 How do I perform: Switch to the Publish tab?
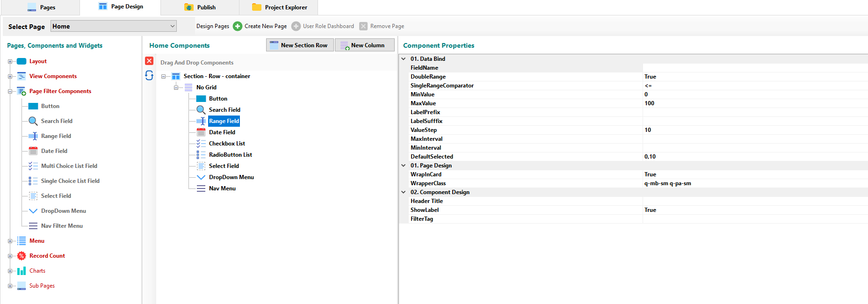[200, 7]
